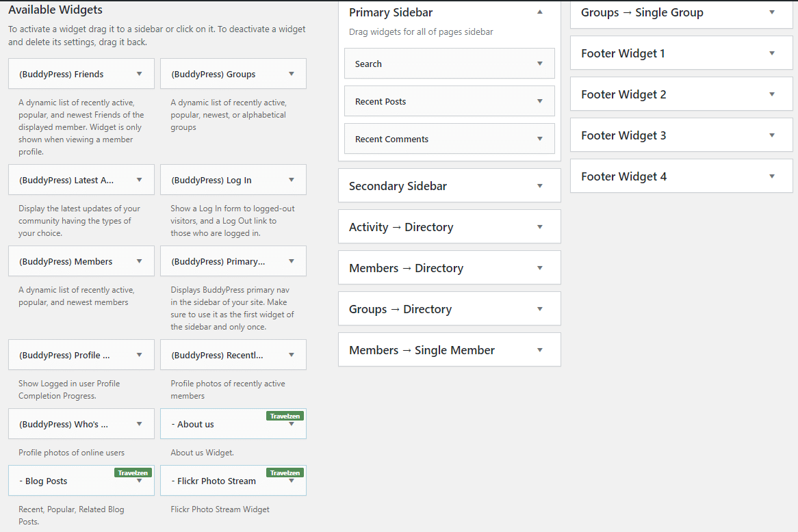The height and width of the screenshot is (532, 798).
Task: Click the Secondary Sidebar heading
Action: pos(398,186)
